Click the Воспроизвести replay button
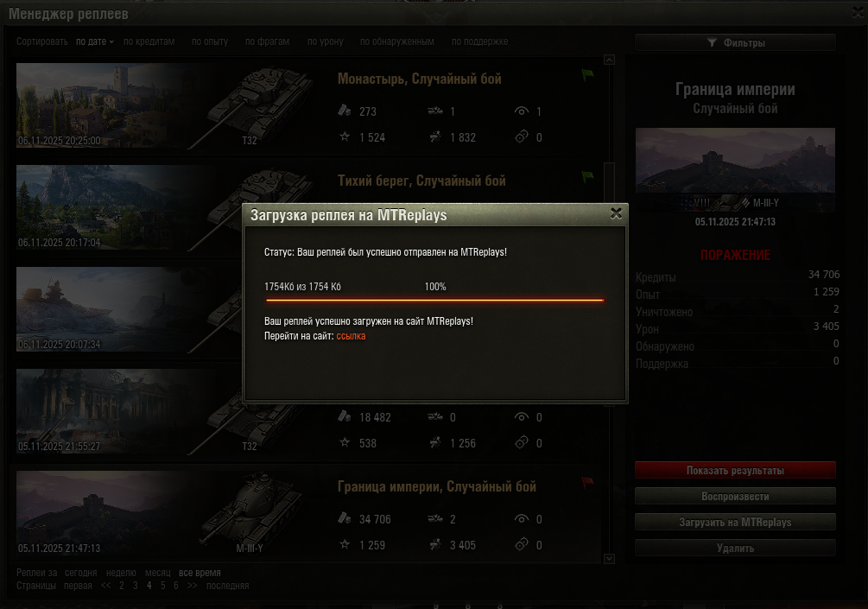The image size is (868, 609). coord(735,496)
